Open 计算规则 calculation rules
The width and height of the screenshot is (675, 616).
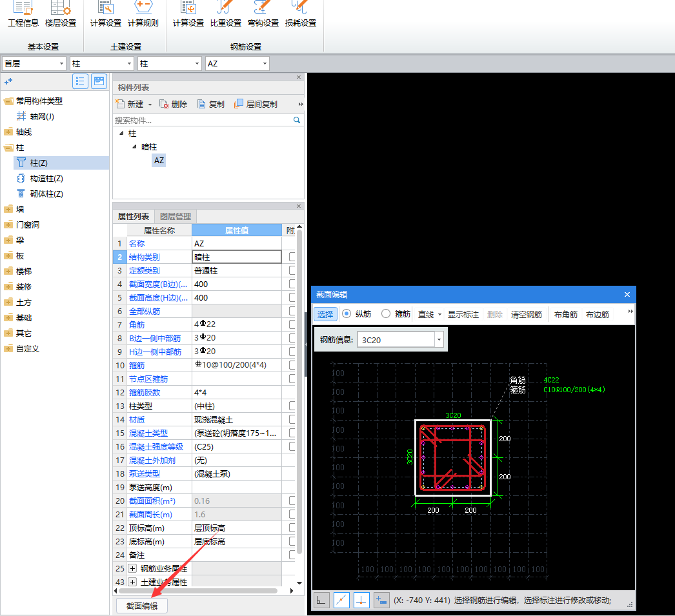[x=143, y=14]
